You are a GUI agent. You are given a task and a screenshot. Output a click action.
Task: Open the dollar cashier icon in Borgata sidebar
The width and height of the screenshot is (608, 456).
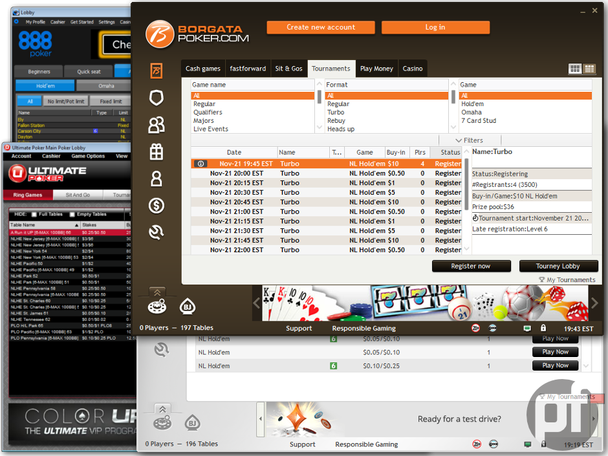tap(156, 206)
